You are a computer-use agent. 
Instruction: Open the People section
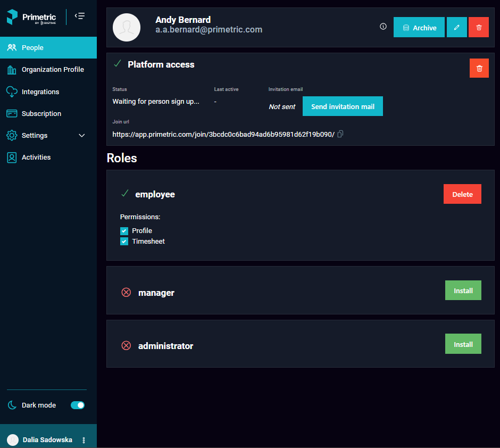coord(48,47)
